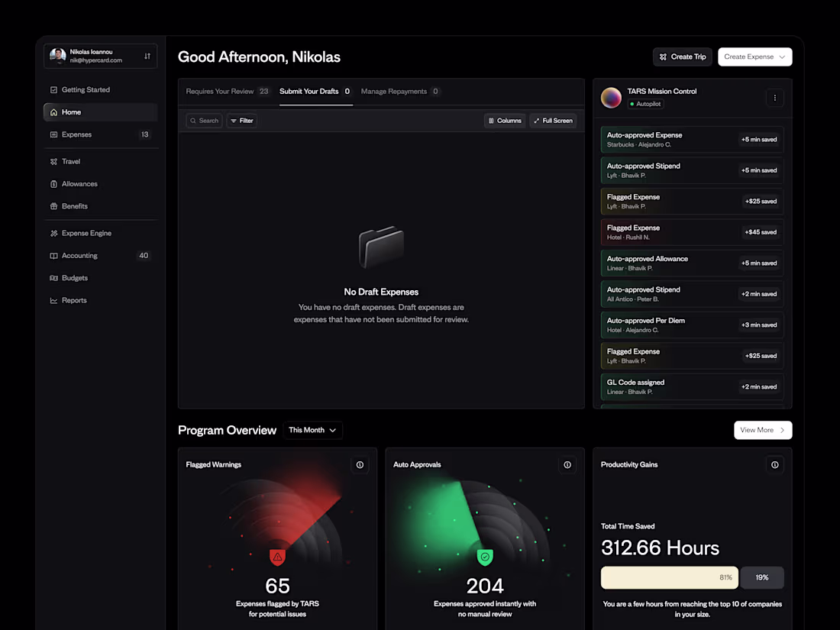Click the Search input field
The width and height of the screenshot is (840, 630).
204,121
